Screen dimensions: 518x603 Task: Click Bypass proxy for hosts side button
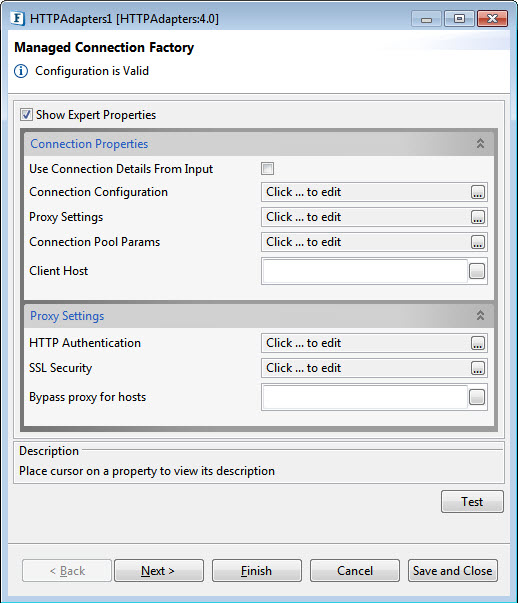477,397
